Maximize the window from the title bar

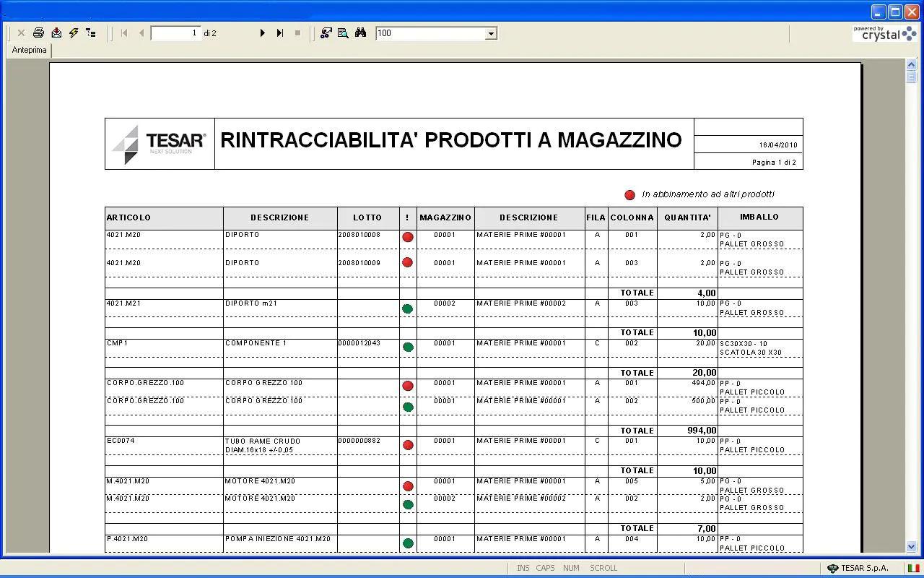(895, 12)
